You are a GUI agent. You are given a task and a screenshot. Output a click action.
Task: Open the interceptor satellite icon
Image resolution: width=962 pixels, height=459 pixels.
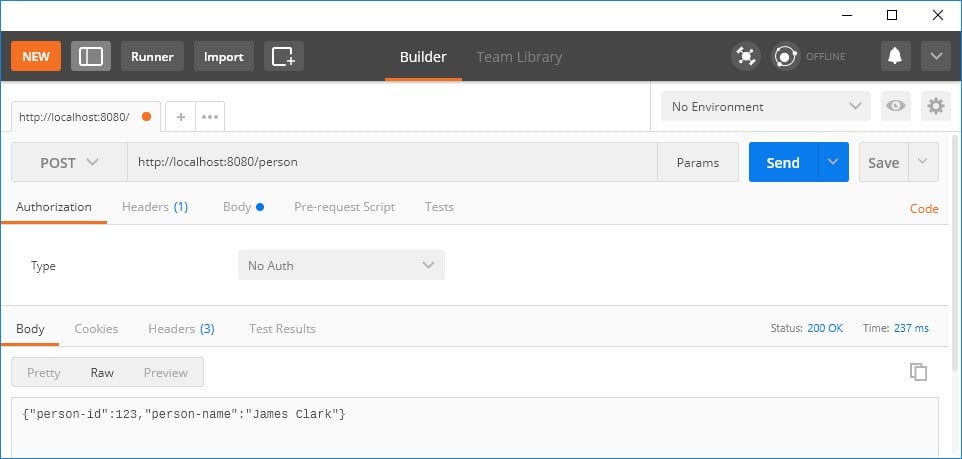pos(745,56)
